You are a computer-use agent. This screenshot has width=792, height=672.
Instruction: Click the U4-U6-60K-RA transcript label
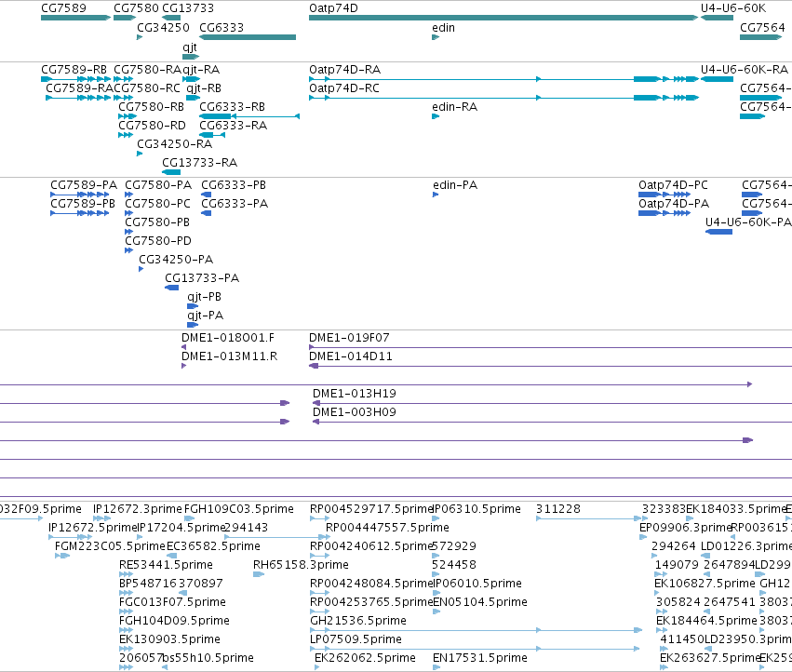[x=745, y=70]
